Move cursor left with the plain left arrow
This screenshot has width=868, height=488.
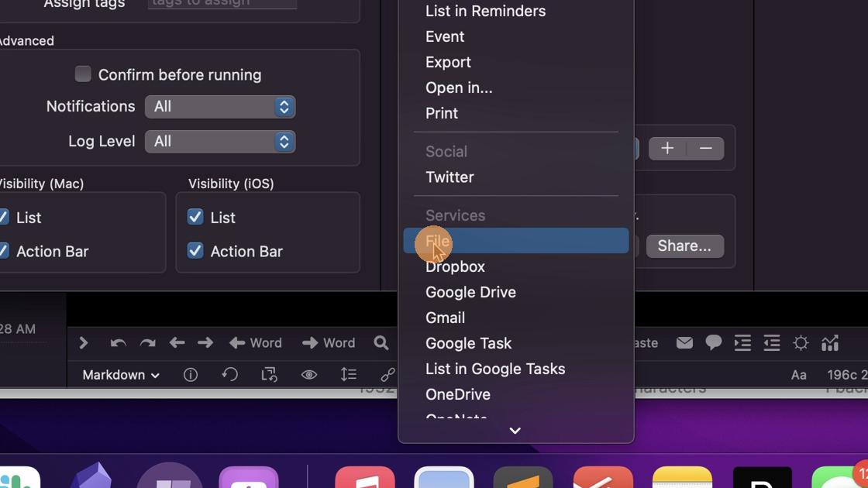point(177,343)
